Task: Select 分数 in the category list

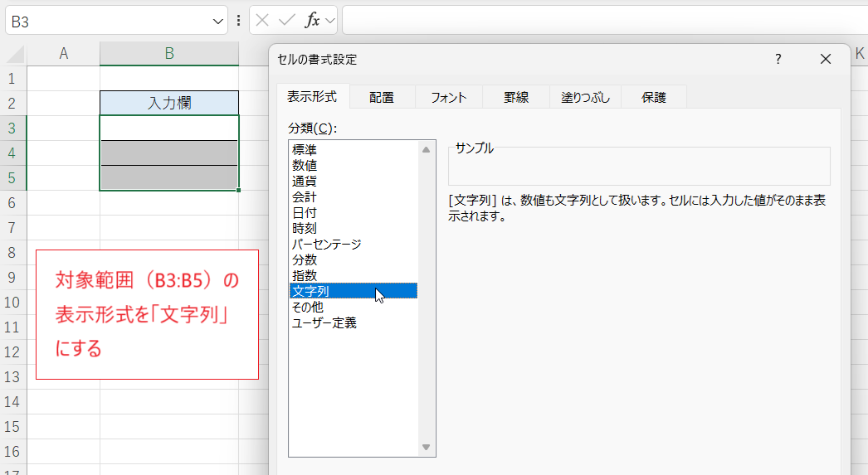Action: tap(354, 259)
